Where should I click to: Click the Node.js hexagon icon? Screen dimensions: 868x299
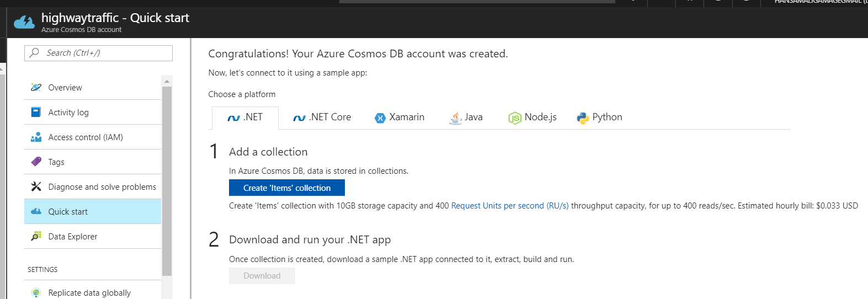pos(515,118)
